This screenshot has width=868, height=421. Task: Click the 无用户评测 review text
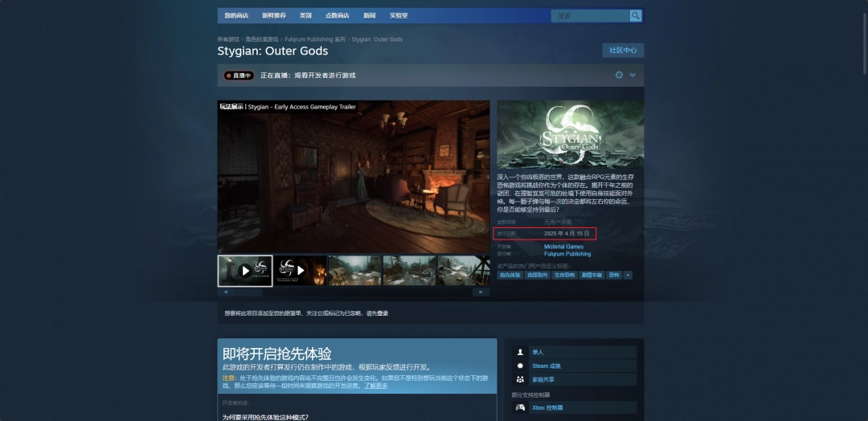[558, 222]
